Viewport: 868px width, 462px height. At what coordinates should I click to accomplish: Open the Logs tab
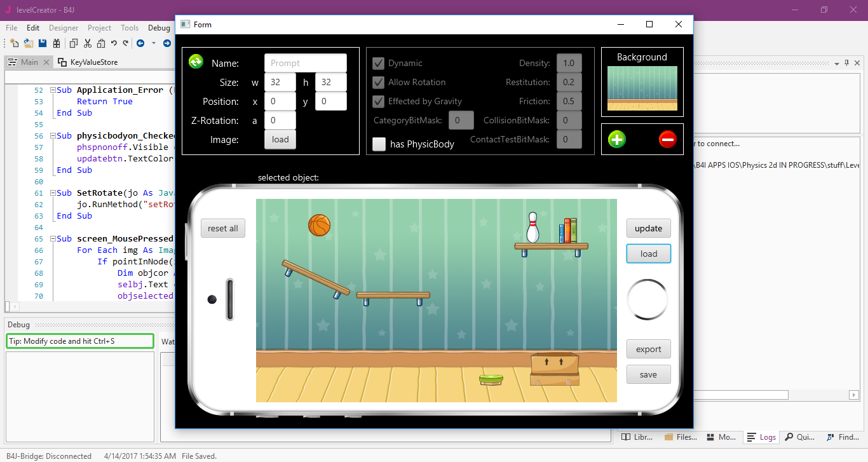(761, 437)
